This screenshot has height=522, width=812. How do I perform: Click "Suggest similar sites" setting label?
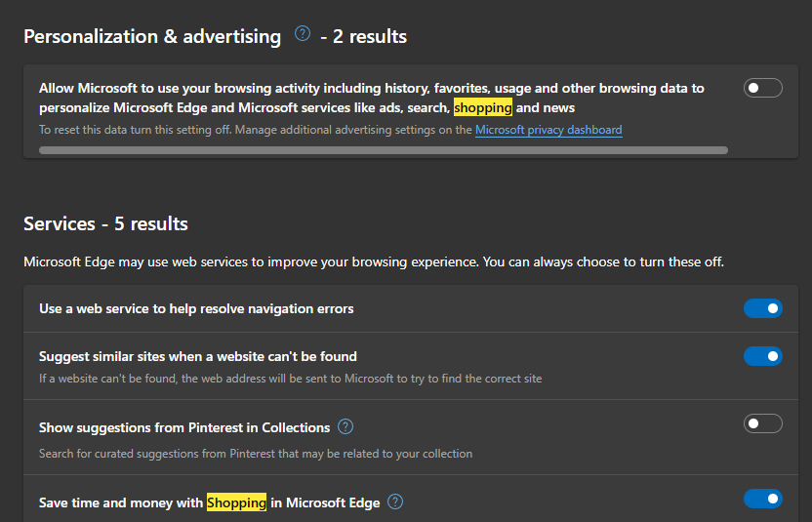[198, 356]
